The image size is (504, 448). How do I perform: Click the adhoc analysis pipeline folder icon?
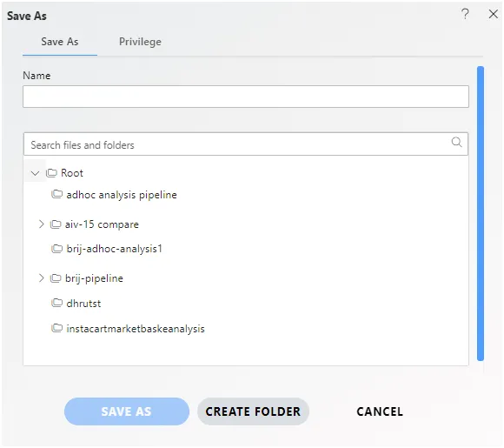(x=56, y=194)
